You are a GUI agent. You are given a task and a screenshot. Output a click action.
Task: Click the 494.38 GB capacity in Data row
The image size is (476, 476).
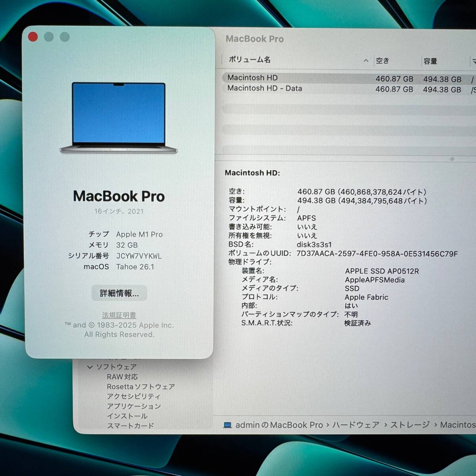pyautogui.click(x=442, y=90)
